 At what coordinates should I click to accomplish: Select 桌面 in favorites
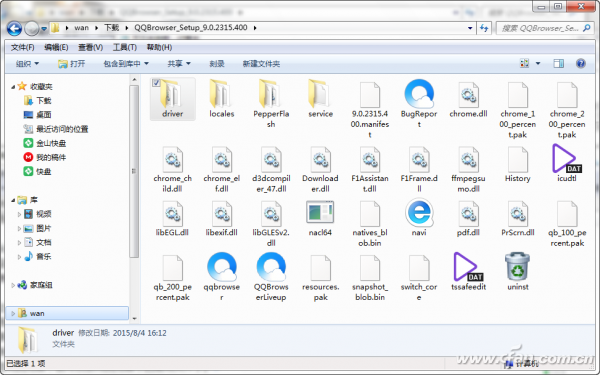click(x=38, y=115)
